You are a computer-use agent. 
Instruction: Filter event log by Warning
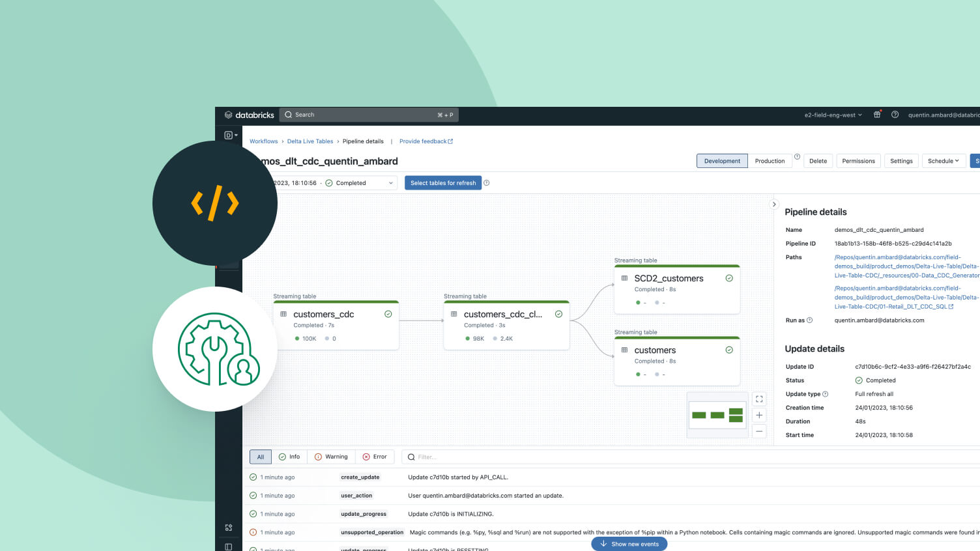pyautogui.click(x=331, y=457)
